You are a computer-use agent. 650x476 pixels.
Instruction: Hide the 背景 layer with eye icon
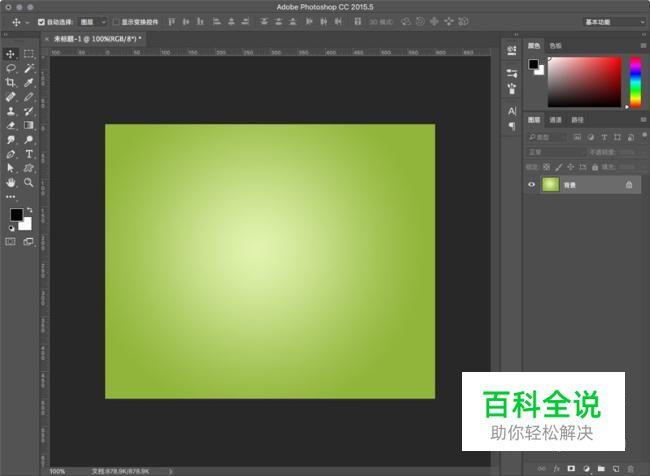click(532, 184)
